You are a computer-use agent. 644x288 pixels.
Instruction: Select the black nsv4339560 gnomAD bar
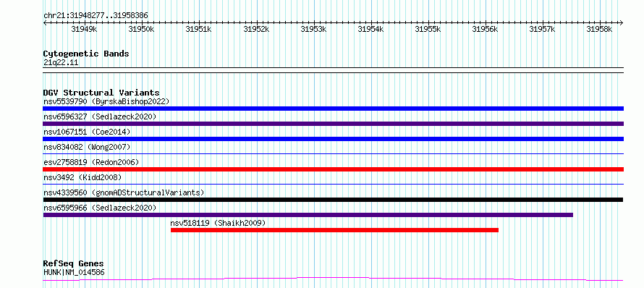tap(333, 200)
